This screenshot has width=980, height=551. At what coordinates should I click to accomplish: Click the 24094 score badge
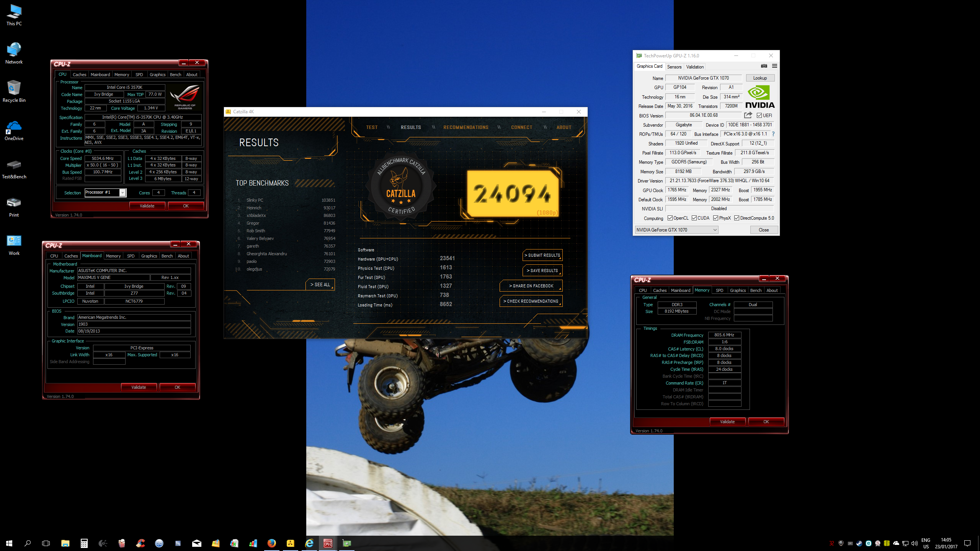point(513,194)
